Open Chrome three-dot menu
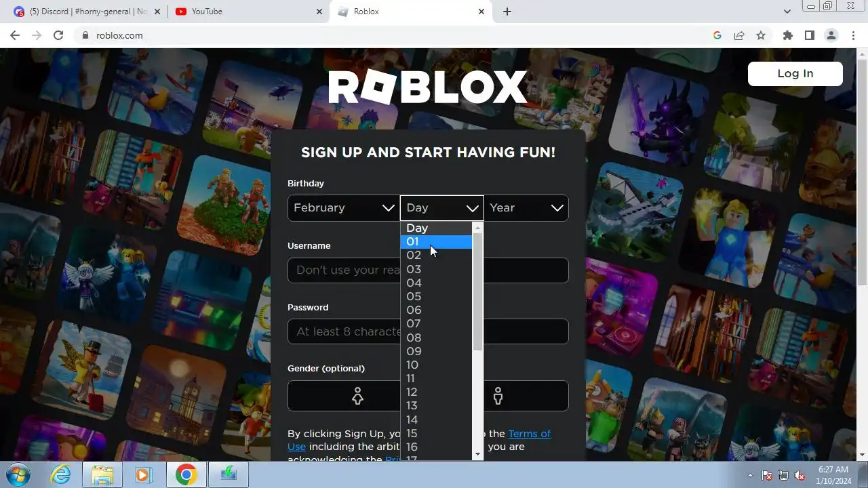Image resolution: width=868 pixels, height=488 pixels. 853,35
